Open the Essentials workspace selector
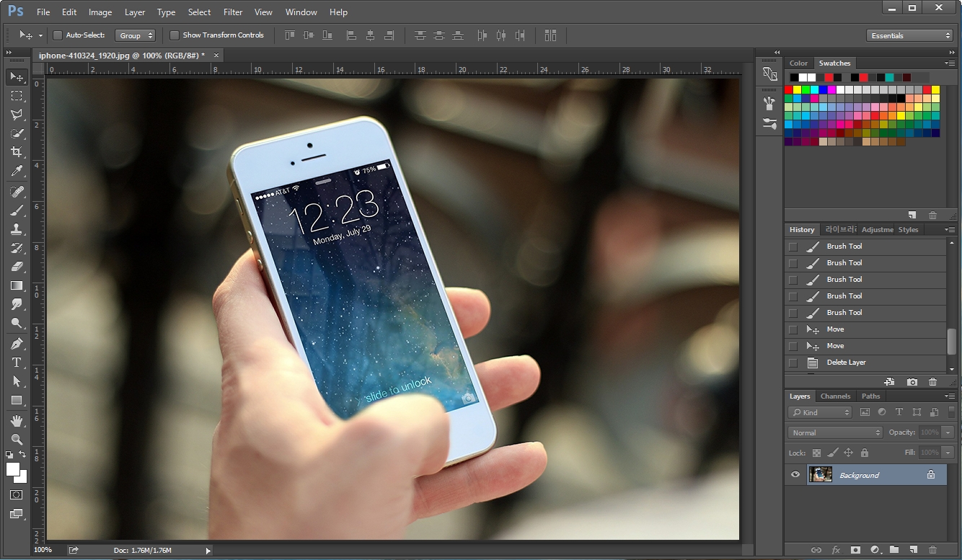The height and width of the screenshot is (560, 962). pos(909,35)
